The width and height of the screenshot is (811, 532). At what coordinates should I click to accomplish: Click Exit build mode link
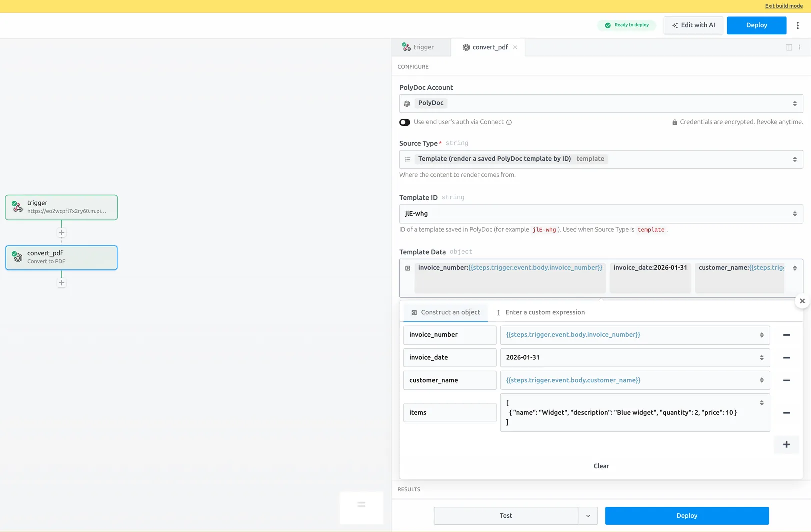coord(784,6)
